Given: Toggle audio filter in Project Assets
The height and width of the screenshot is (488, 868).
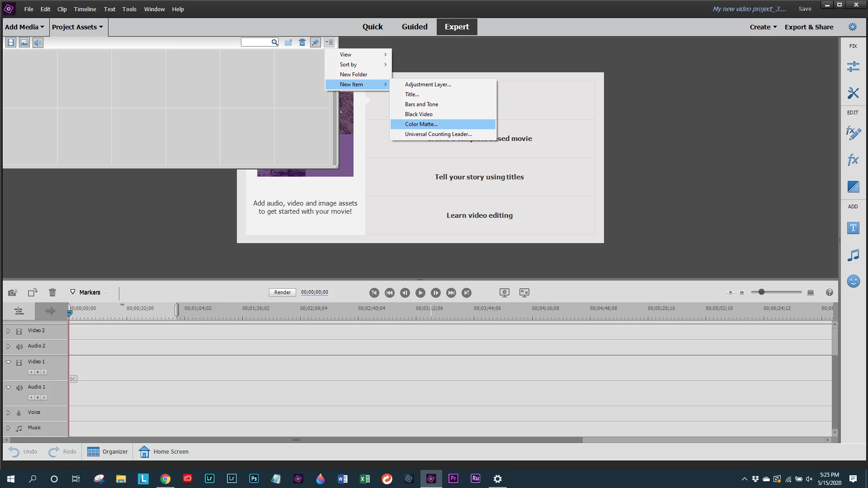Looking at the screenshot, I should pos(38,42).
